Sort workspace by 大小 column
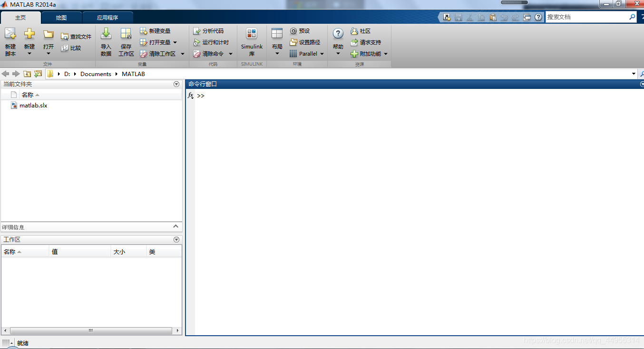644x349 pixels. click(128, 252)
